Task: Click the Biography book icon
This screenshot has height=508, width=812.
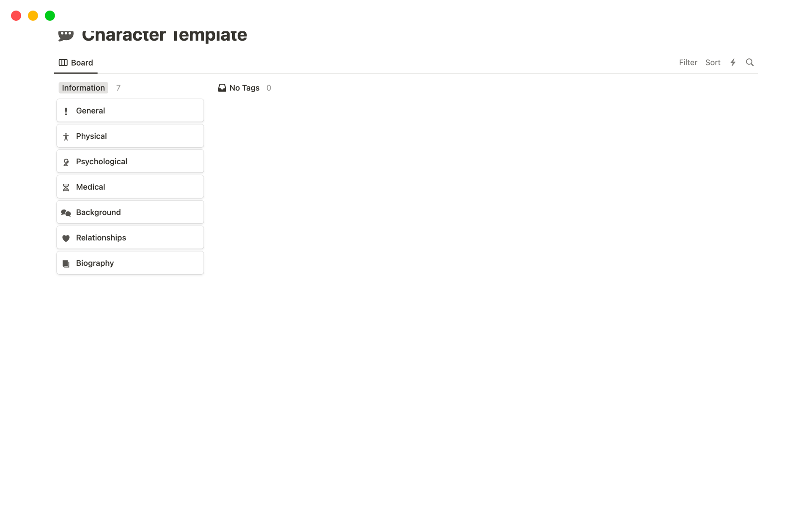Action: [x=66, y=263]
